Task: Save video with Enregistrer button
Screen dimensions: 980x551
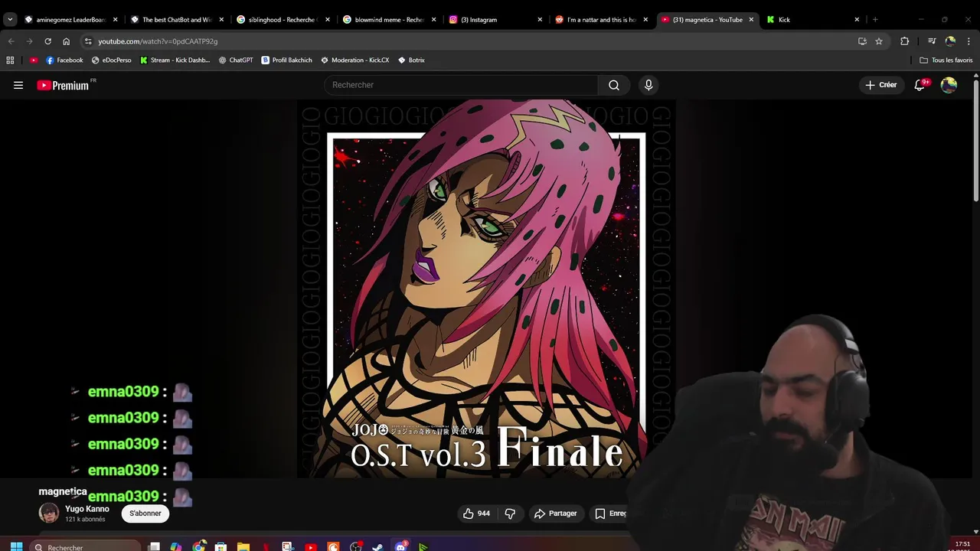Action: (x=611, y=514)
